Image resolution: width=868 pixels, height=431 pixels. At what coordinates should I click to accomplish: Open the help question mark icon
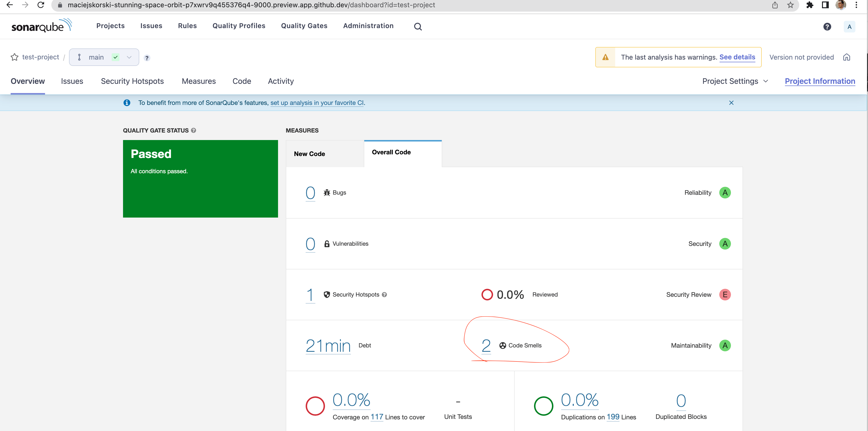(827, 27)
